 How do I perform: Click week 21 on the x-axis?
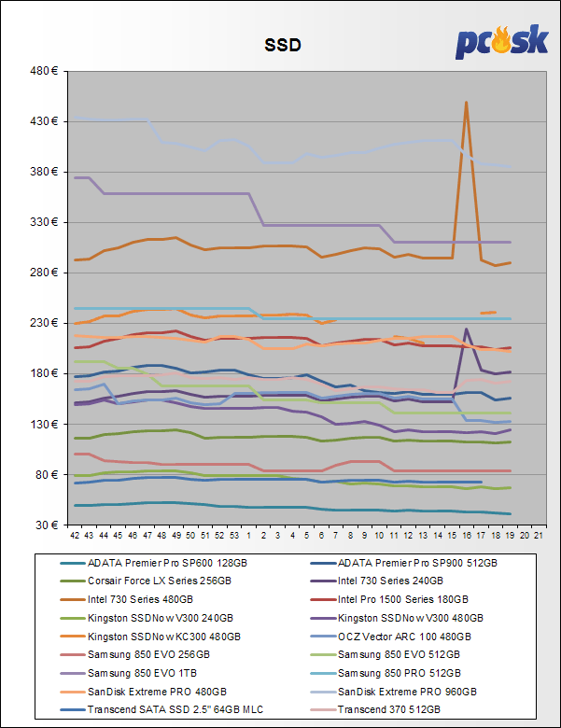click(539, 536)
